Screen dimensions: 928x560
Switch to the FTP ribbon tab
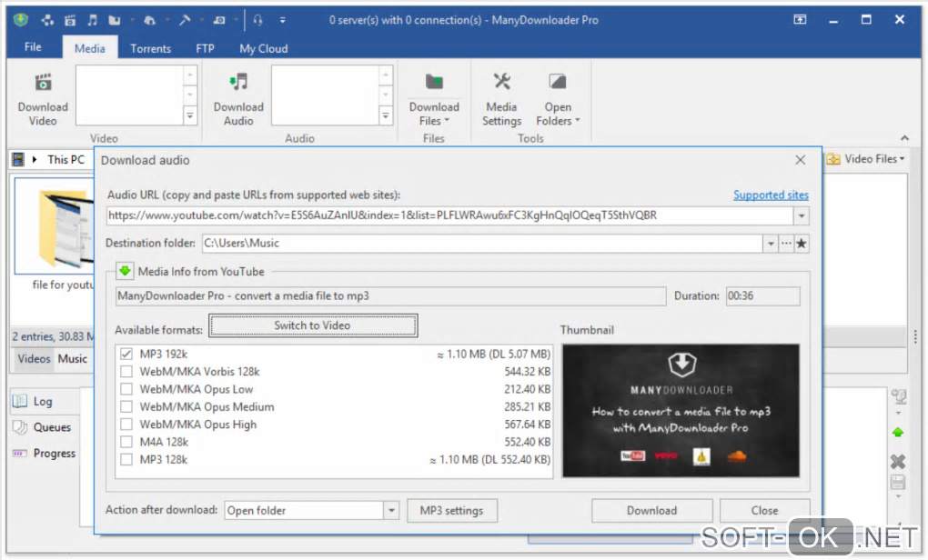pos(205,48)
